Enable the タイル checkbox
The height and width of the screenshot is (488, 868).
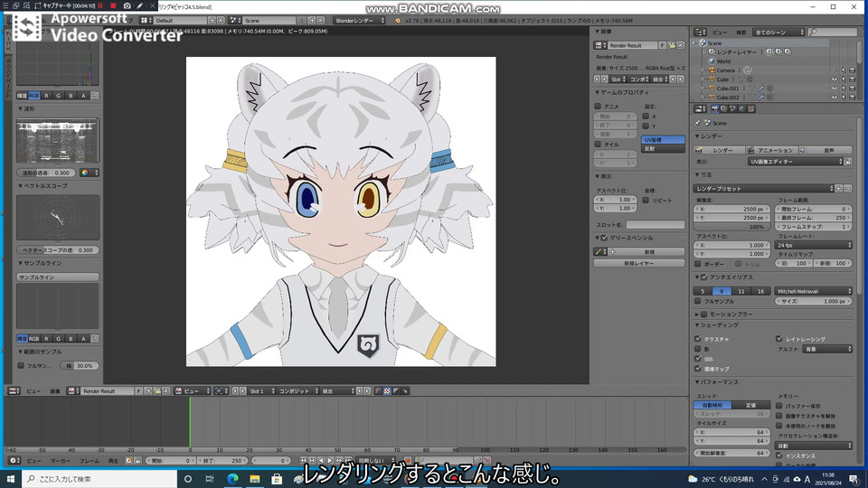[598, 145]
